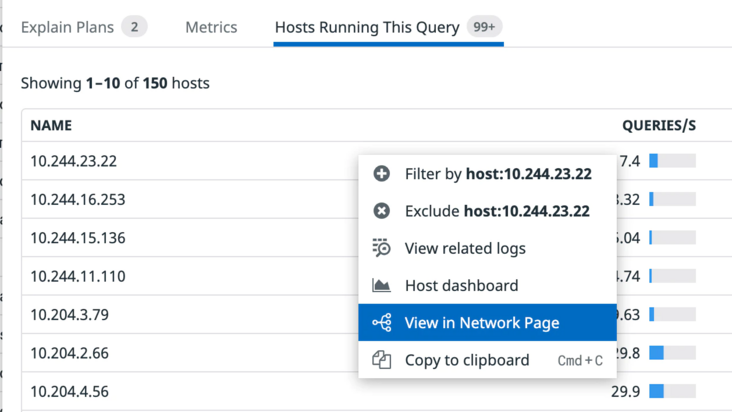This screenshot has height=412, width=732.
Task: Click queries bar for 10.244.16.253
Action: pos(672,199)
